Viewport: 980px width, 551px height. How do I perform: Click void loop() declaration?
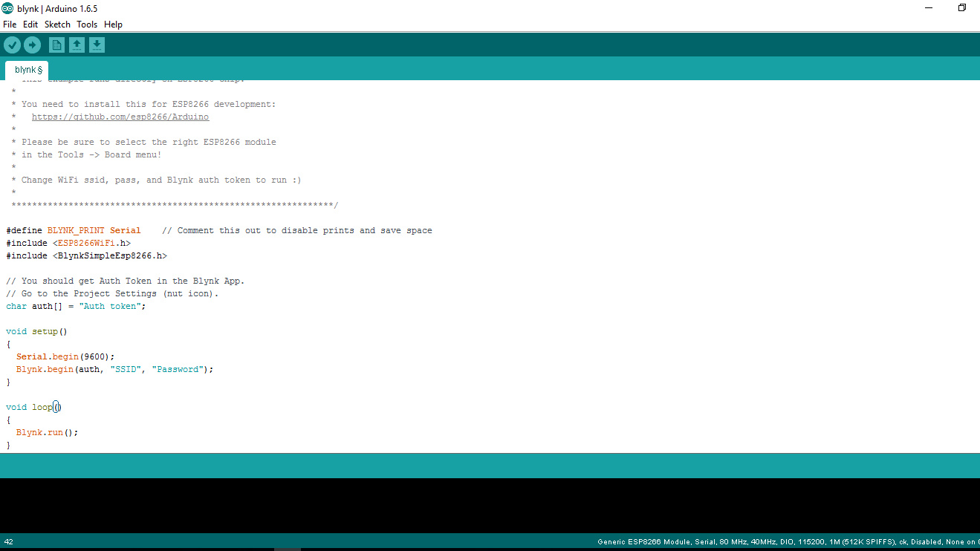tap(33, 407)
